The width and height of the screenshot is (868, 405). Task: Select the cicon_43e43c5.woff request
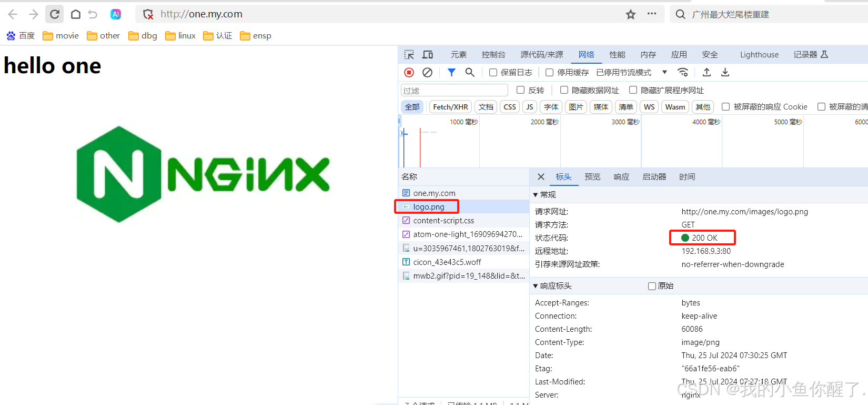463,262
